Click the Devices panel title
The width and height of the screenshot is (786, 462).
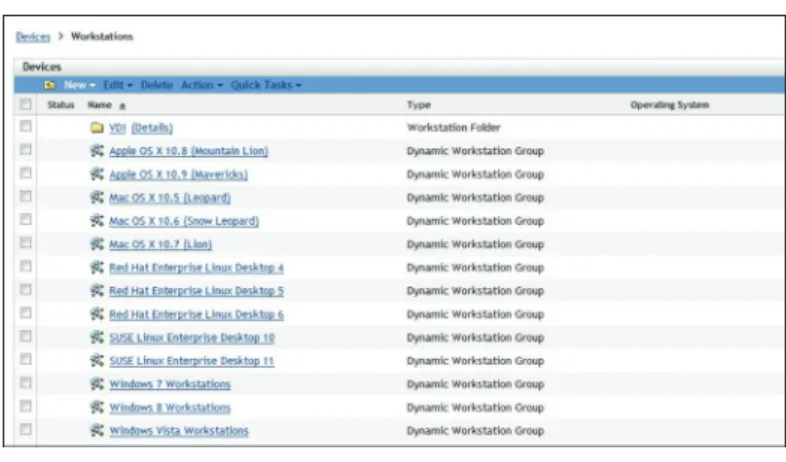(42, 67)
